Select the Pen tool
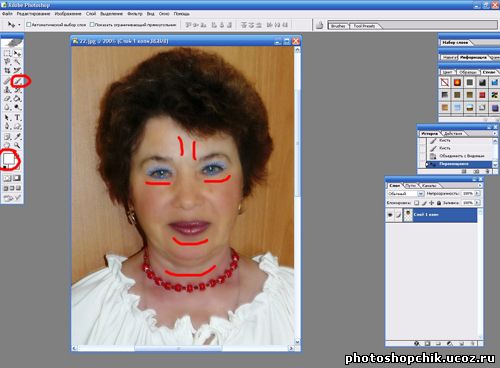The height and width of the screenshot is (368, 500). point(7,127)
